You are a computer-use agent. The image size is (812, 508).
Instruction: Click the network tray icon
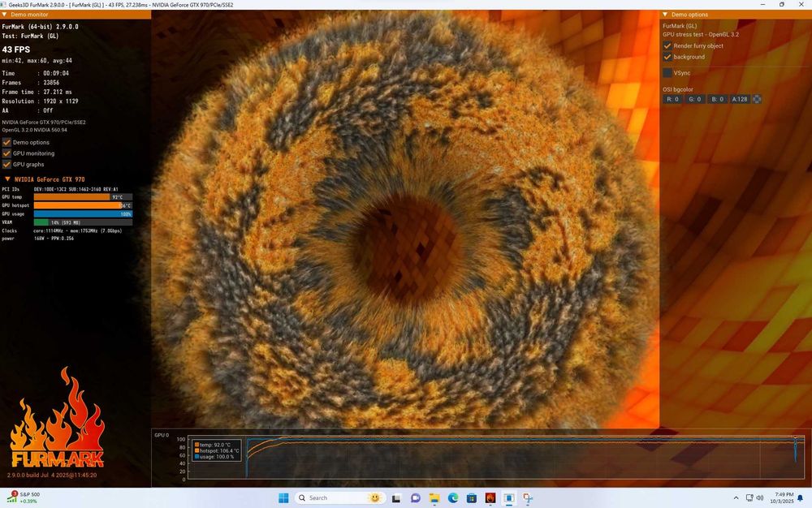(x=749, y=498)
